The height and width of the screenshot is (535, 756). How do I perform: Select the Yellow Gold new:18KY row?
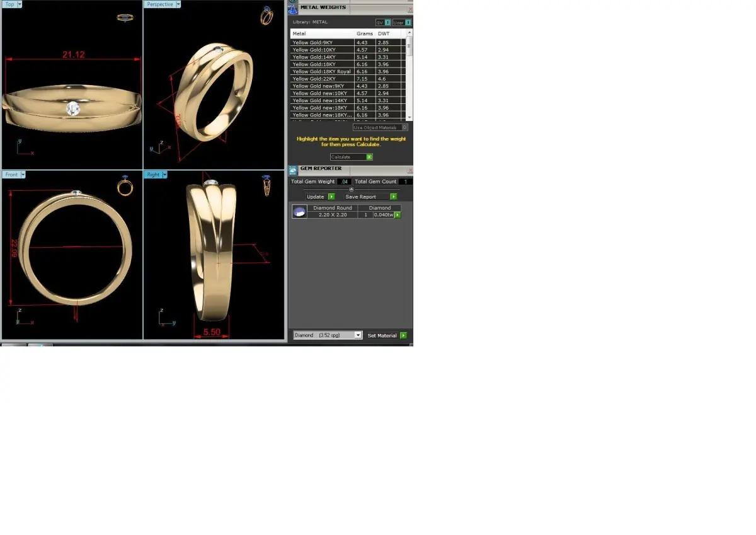(348, 108)
